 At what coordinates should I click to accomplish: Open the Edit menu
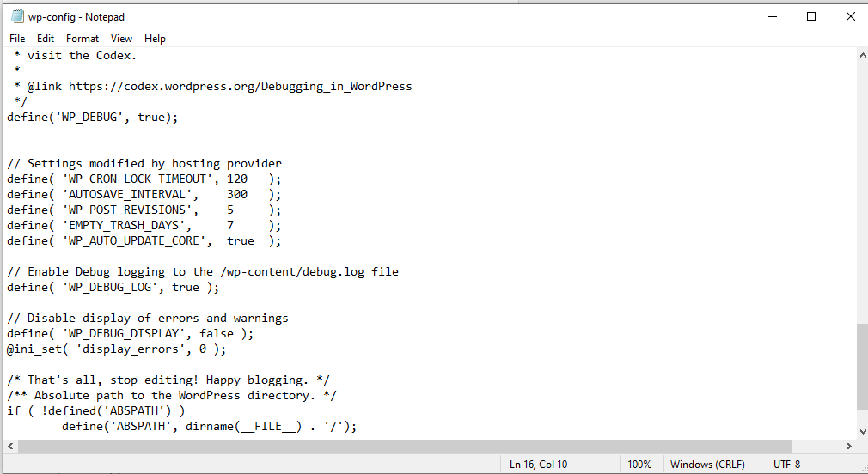pos(46,38)
